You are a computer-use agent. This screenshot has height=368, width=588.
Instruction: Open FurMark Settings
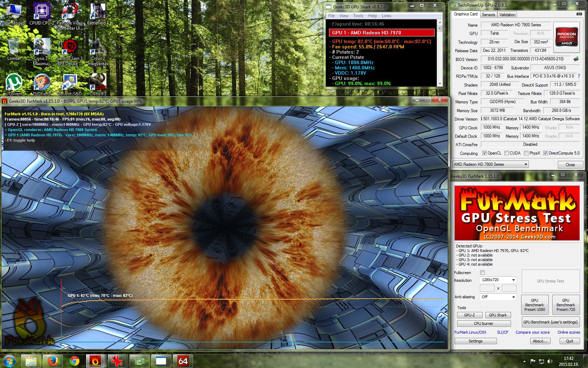coord(475,341)
